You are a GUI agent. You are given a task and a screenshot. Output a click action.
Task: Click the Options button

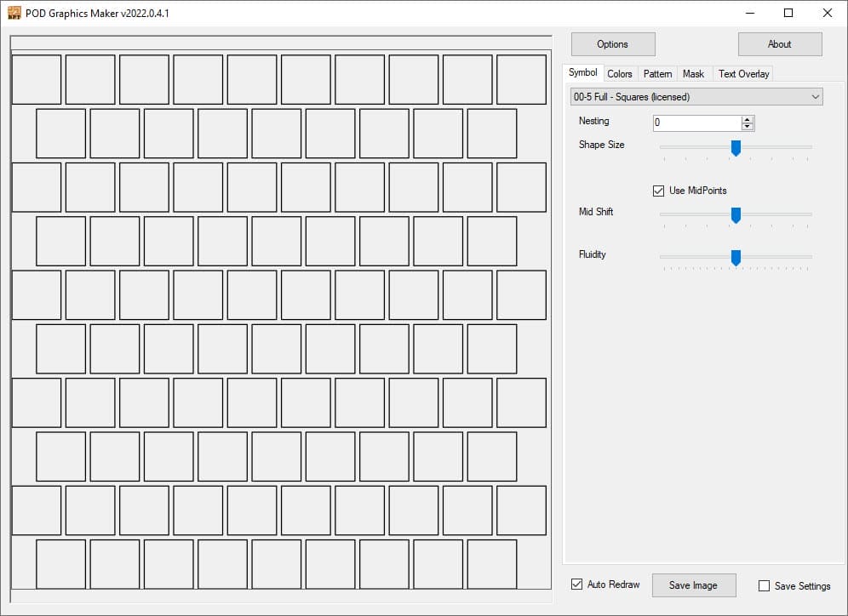(612, 44)
